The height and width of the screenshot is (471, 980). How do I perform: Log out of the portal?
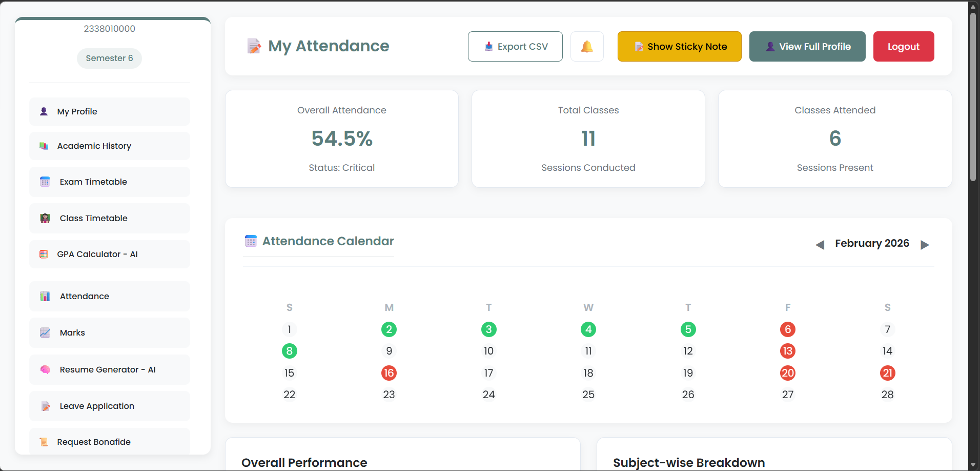point(903,47)
